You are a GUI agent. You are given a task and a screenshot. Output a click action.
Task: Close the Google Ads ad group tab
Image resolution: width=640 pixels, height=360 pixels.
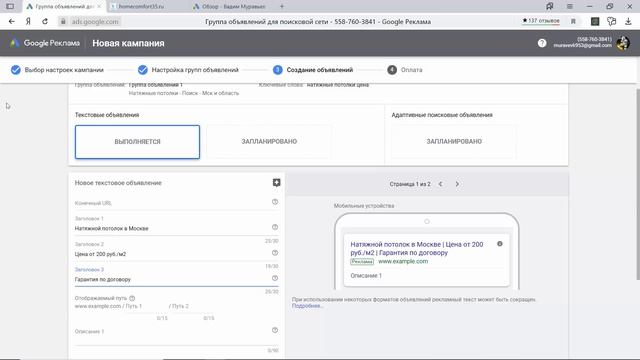(99, 7)
